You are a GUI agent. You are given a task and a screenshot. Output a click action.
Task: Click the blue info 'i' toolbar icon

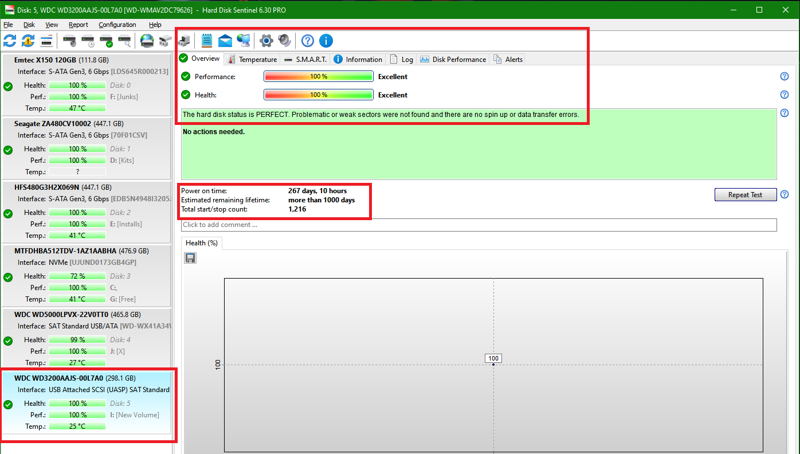(326, 41)
